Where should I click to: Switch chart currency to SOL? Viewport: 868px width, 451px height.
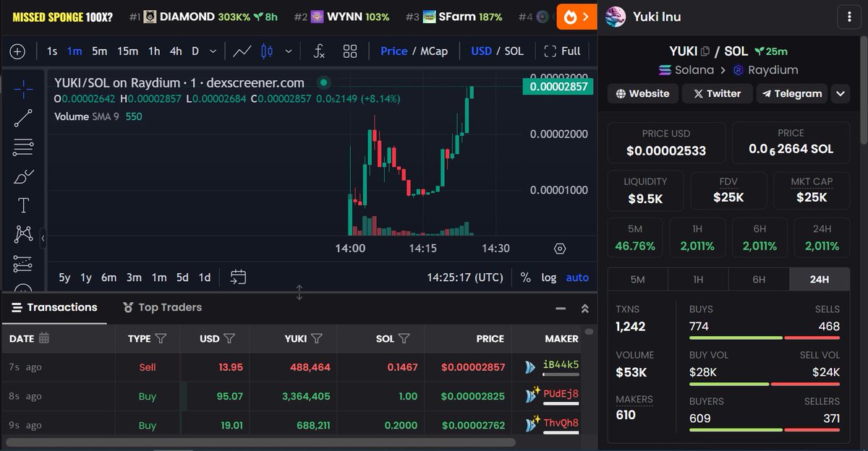tap(514, 51)
